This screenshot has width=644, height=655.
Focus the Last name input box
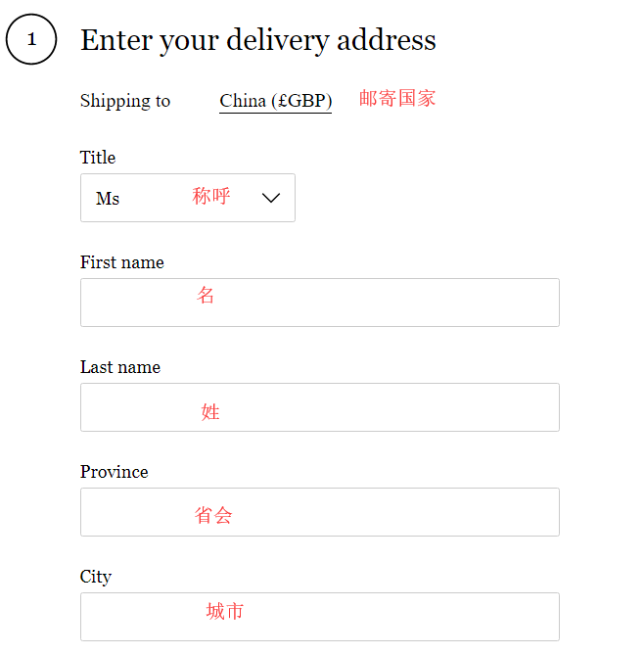tap(319, 407)
